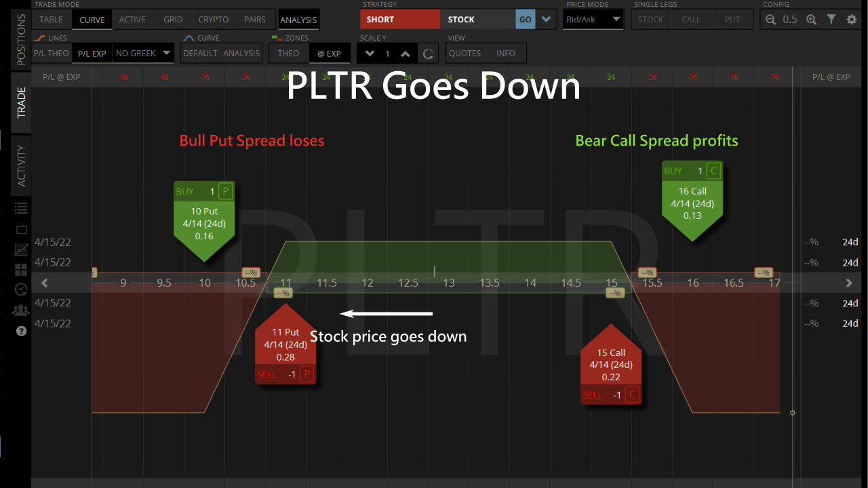868x488 pixels.
Task: Expand the strategy dropdown chevron next to GO
Action: 546,20
